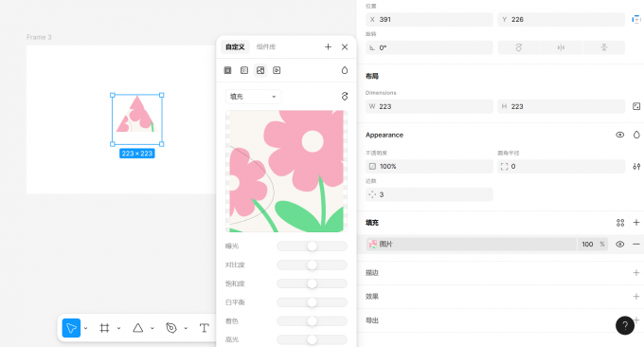Toggle lock aspect ratio icon
The width and height of the screenshot is (644, 347).
[x=636, y=106]
